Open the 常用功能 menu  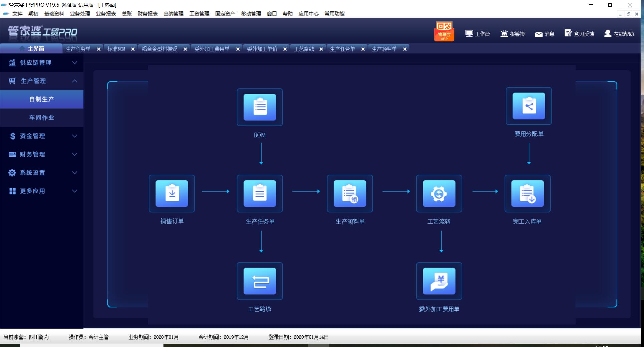pyautogui.click(x=334, y=14)
